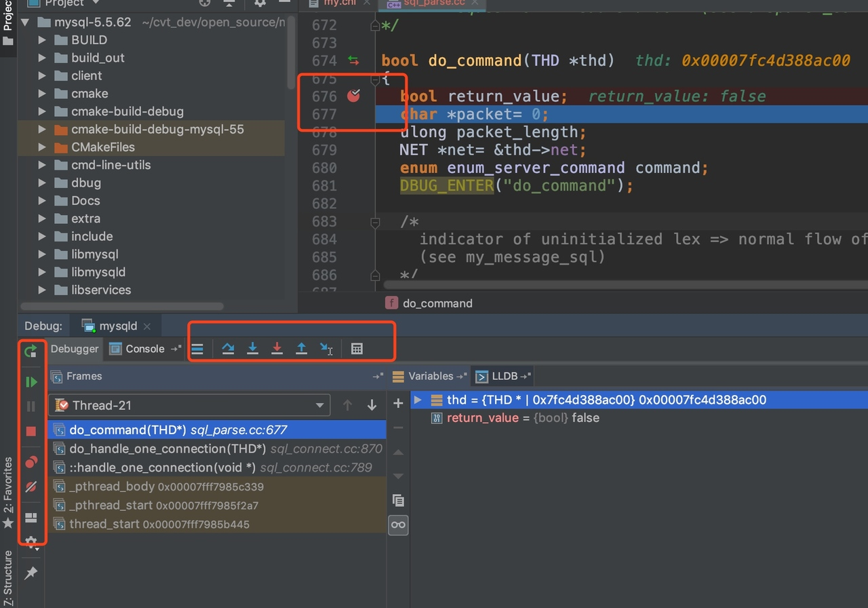
Task: Click the Console tab pin arrow icon
Action: (x=176, y=349)
